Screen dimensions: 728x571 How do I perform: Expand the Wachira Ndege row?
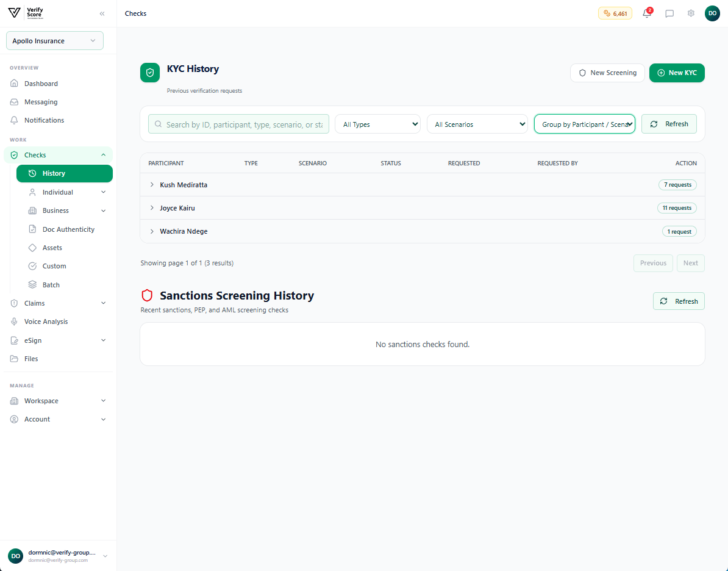[x=152, y=231]
